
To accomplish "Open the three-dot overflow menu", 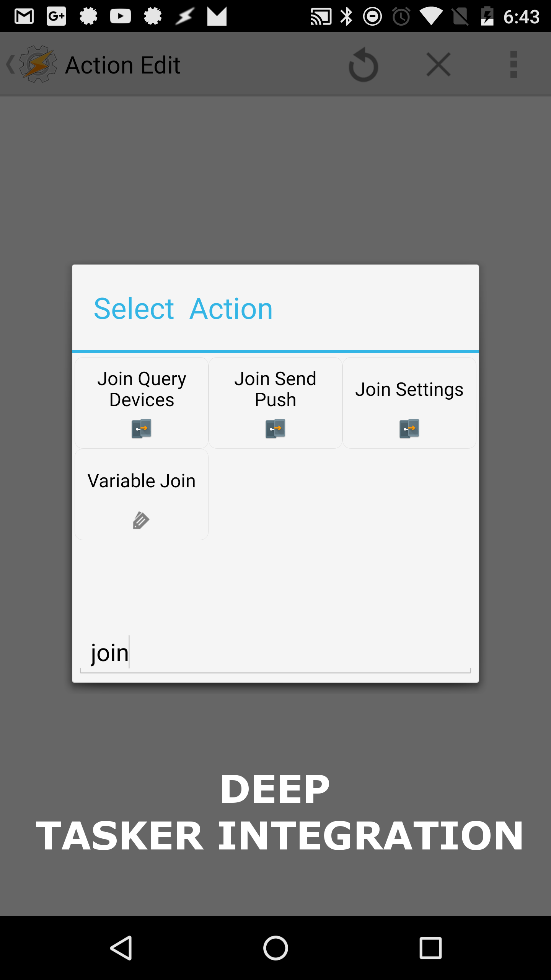I will [x=514, y=65].
